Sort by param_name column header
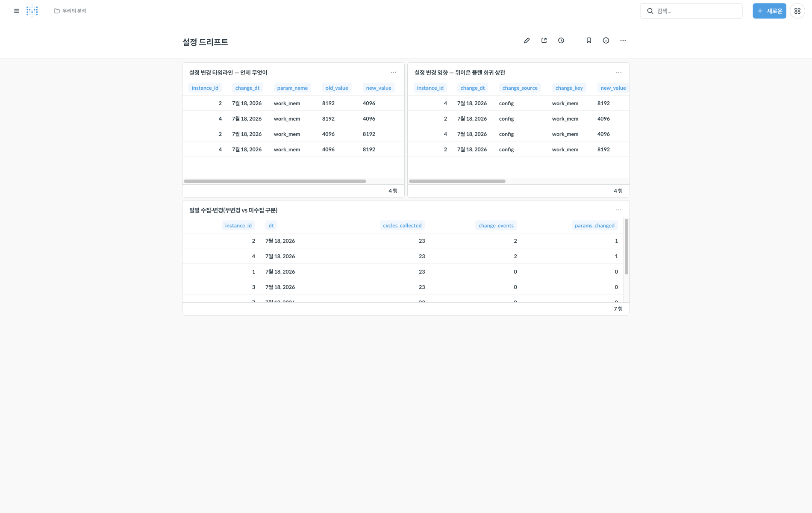 click(x=292, y=88)
